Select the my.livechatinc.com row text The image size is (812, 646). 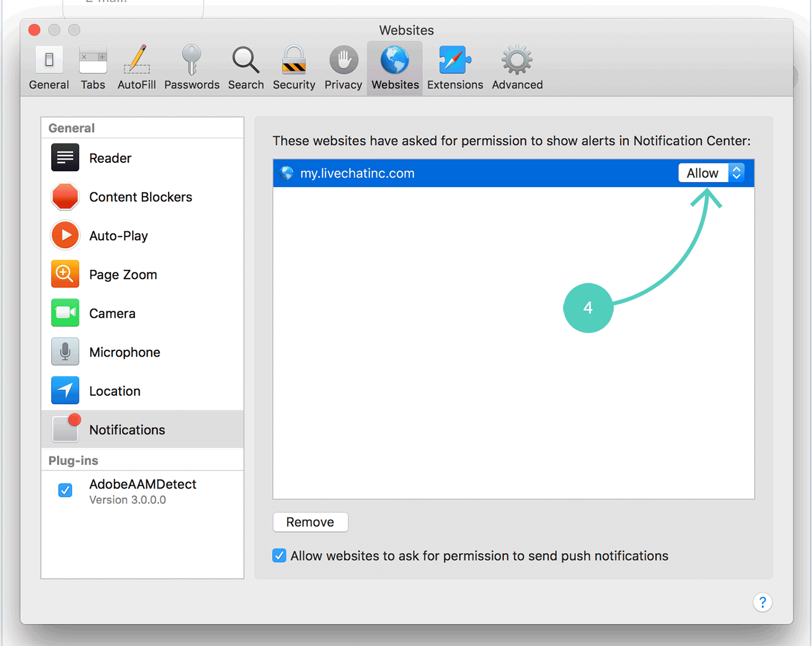(x=357, y=173)
